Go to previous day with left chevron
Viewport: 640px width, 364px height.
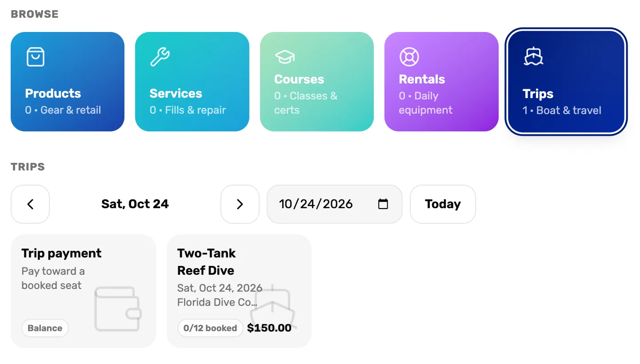[x=30, y=204]
